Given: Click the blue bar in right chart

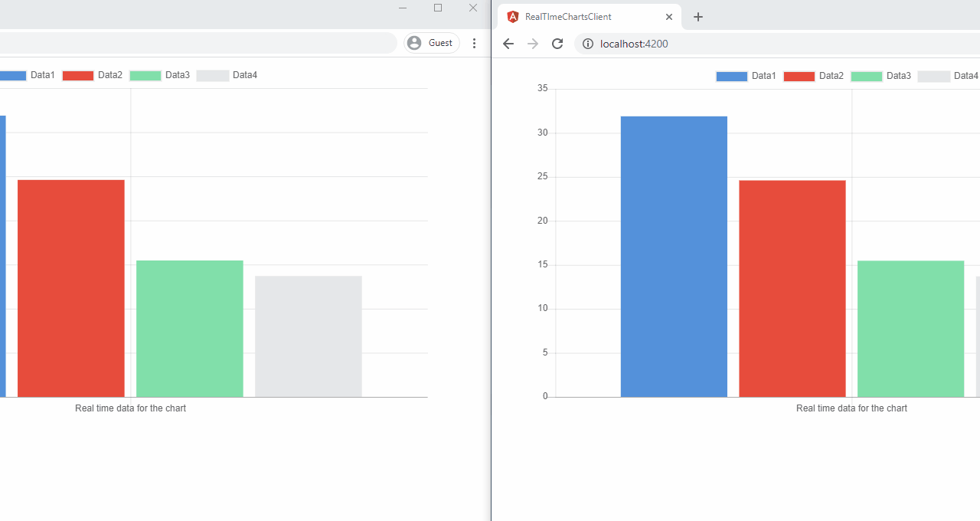Looking at the screenshot, I should coord(674,257).
